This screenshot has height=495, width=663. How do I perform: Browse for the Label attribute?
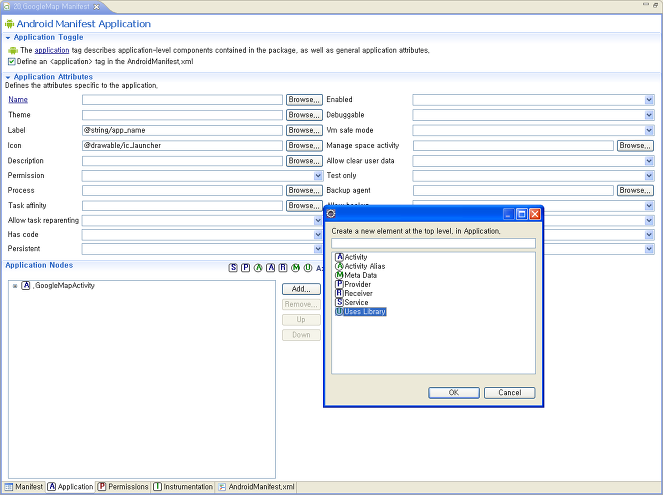pos(304,130)
